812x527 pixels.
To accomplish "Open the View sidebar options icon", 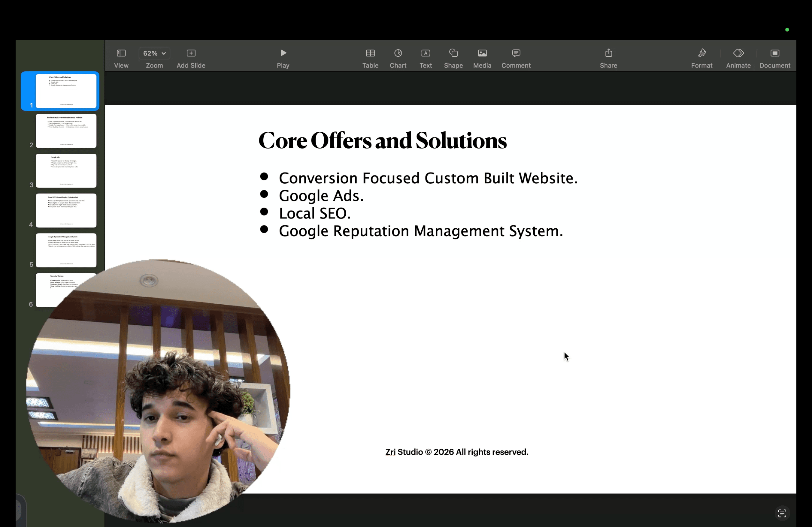I will click(x=121, y=53).
